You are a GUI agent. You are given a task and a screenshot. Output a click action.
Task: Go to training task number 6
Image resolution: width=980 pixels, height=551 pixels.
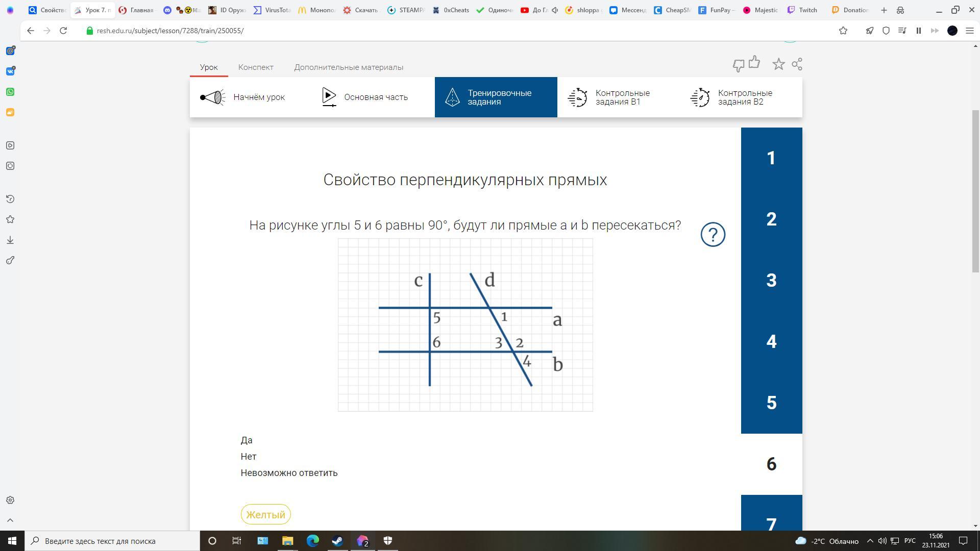coord(771,464)
